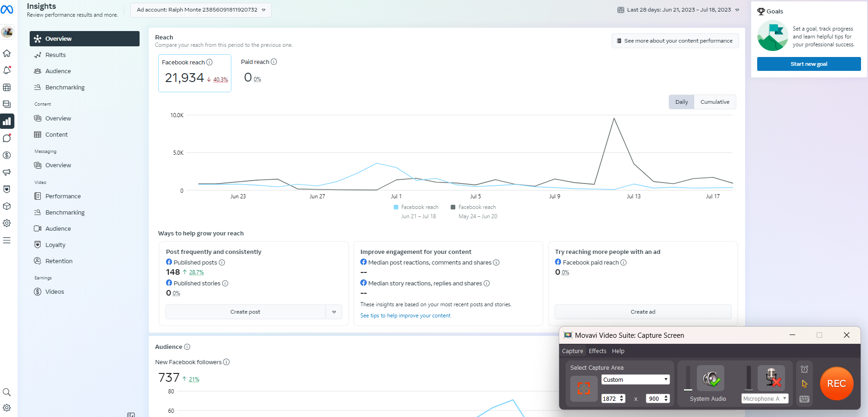
Task: Adjust the microphone volume slider in Movavi
Action: [x=748, y=378]
